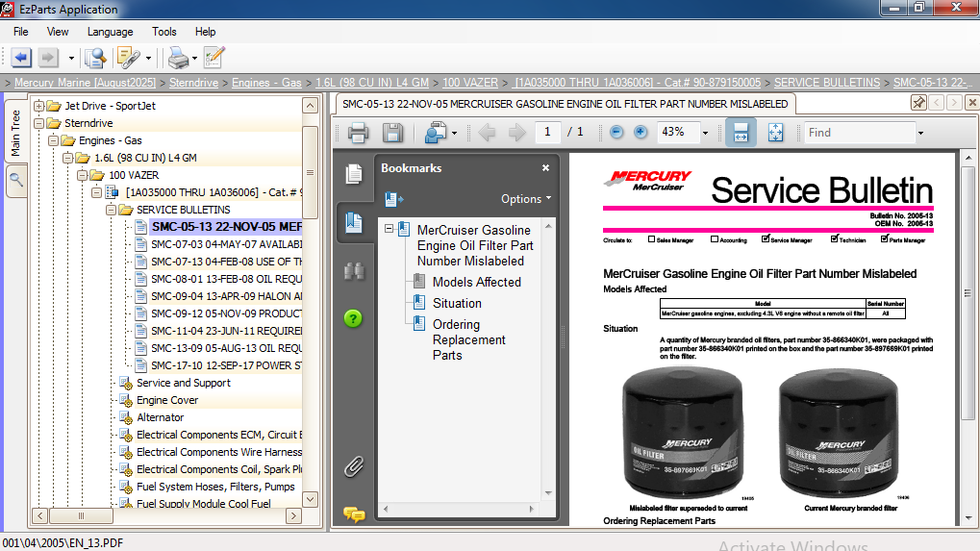The height and width of the screenshot is (551, 980).
Task: Select the Engine Cover tree item
Action: 167,400
